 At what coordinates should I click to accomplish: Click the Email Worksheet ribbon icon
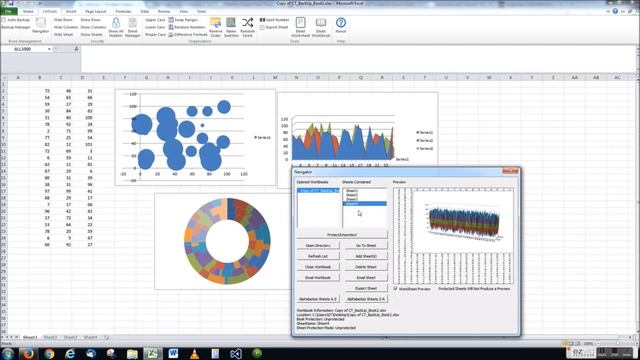300,27
